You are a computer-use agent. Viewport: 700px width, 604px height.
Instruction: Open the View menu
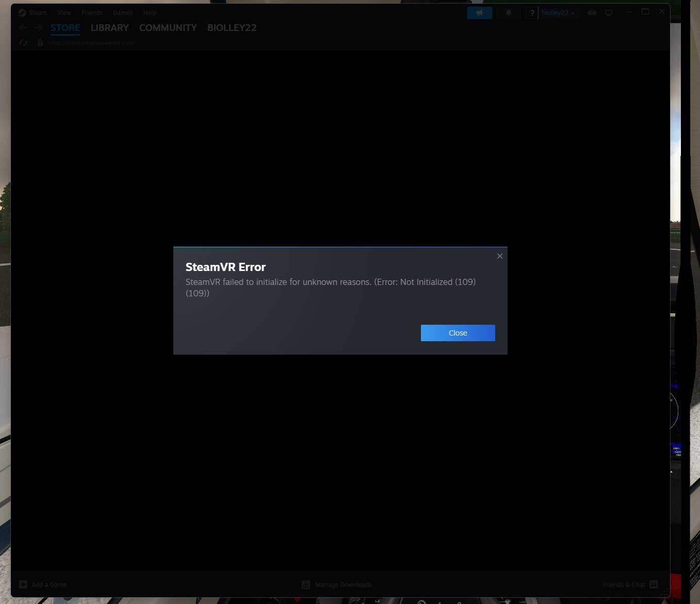(64, 12)
